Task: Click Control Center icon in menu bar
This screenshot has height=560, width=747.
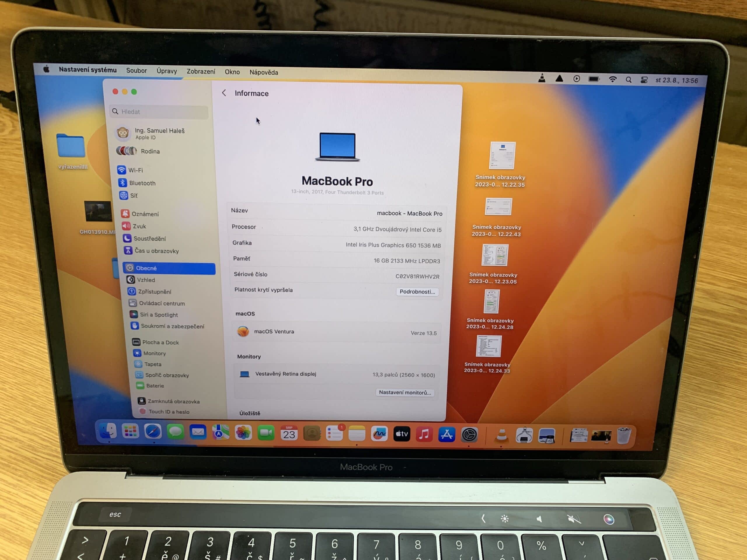Action: coord(644,80)
